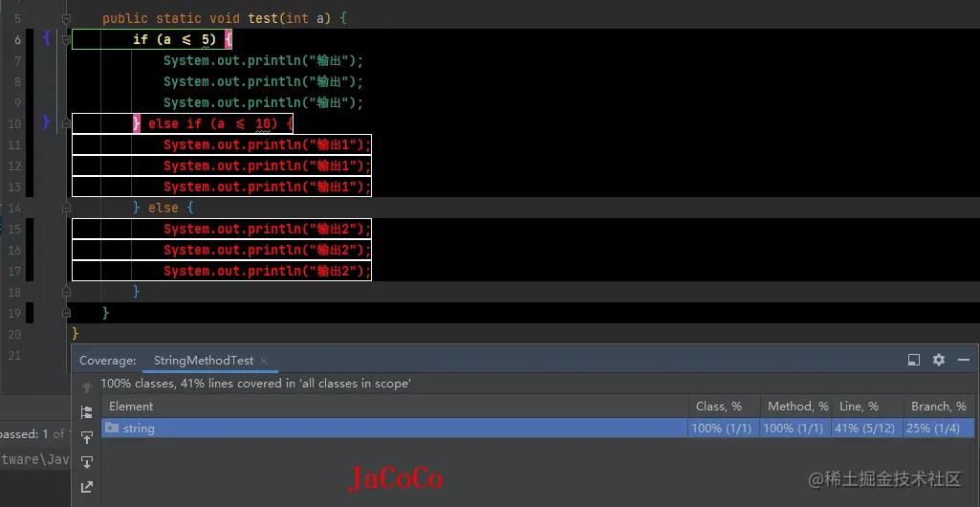The height and width of the screenshot is (507, 980).
Task: Click the fold end marker on line 19
Action: tap(66, 313)
